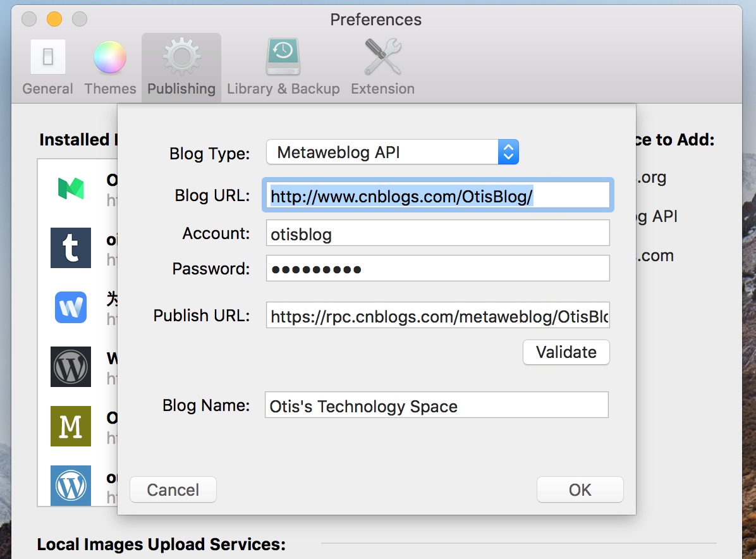Select the Medium green logo blog entry
Viewport: 756px width, 559px height.
tap(71, 188)
